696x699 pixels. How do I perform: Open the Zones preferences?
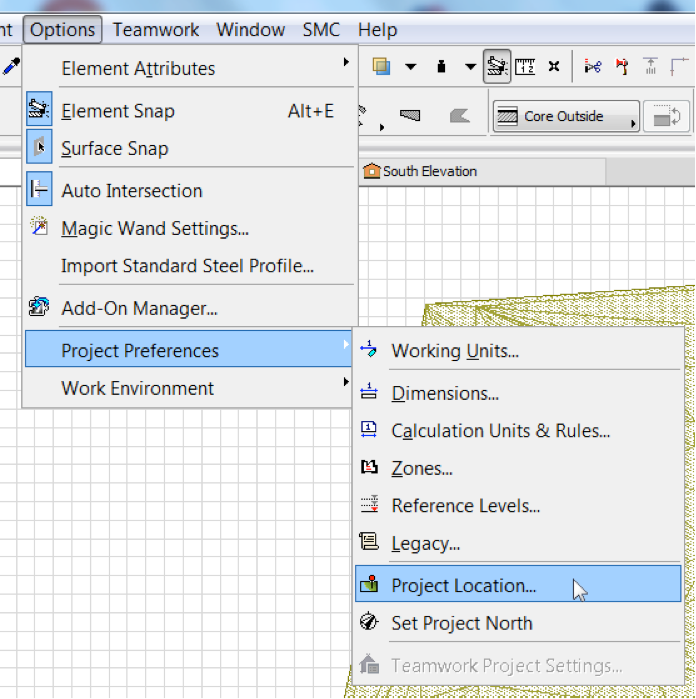pos(518,468)
